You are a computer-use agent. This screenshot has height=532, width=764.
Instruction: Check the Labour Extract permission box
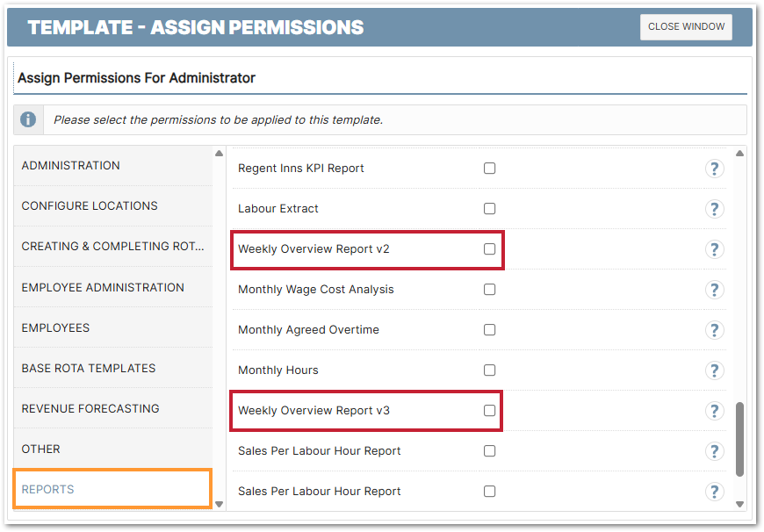tap(490, 209)
